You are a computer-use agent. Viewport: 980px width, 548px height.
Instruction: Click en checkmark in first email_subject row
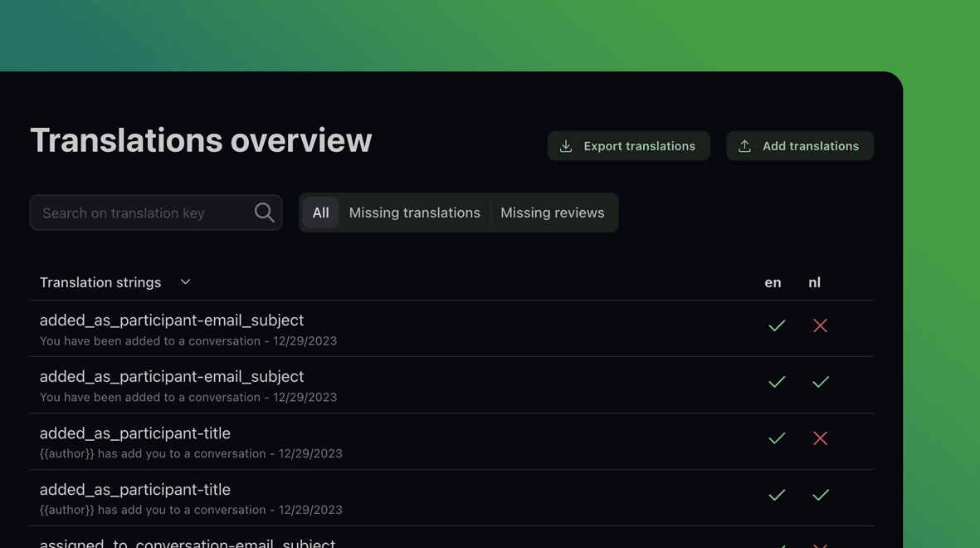(x=776, y=325)
